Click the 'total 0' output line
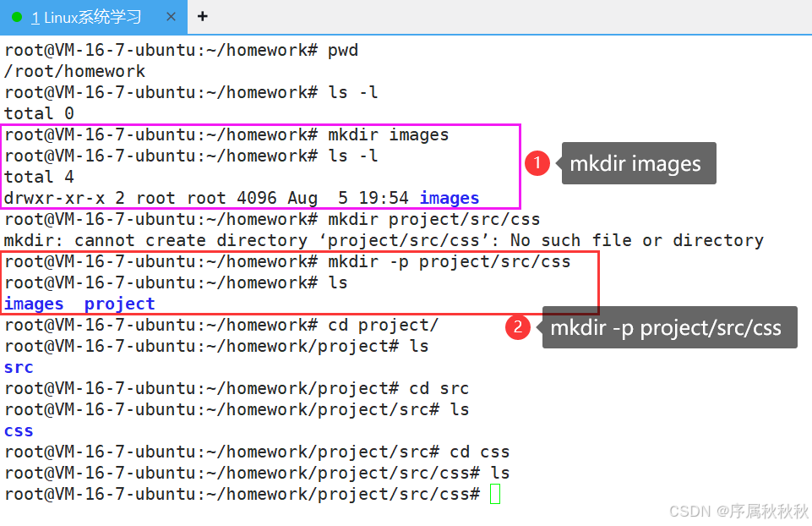 (x=39, y=113)
